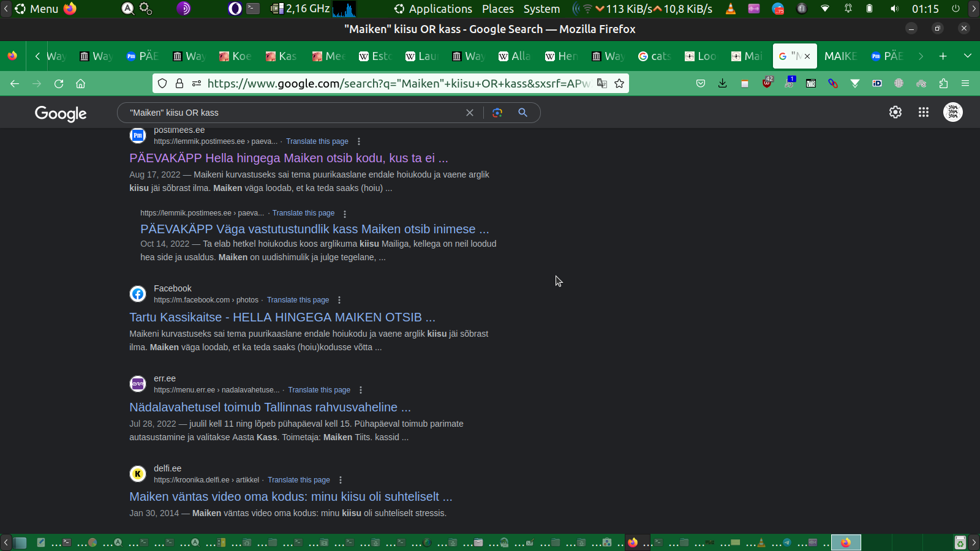Clear the search box with the X icon
The width and height of the screenshot is (980, 551).
click(x=470, y=113)
